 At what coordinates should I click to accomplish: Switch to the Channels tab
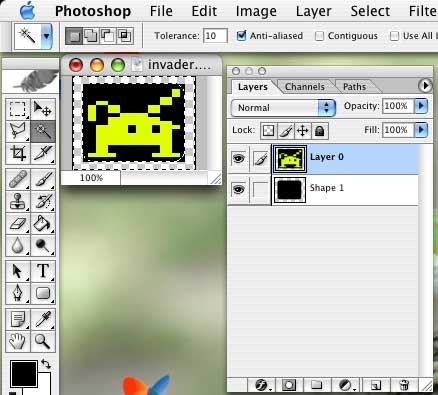pyautogui.click(x=305, y=87)
